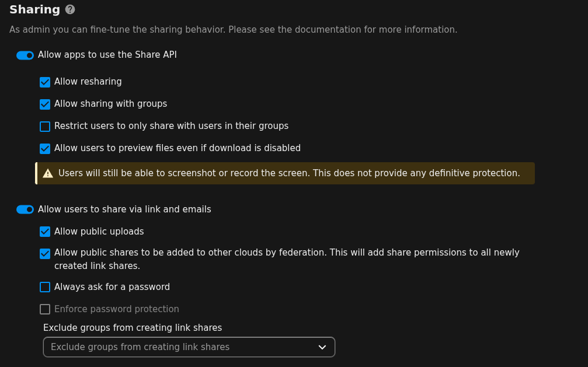The width and height of the screenshot is (588, 367).
Task: Uncheck the Allow resharing checkbox
Action: point(45,82)
